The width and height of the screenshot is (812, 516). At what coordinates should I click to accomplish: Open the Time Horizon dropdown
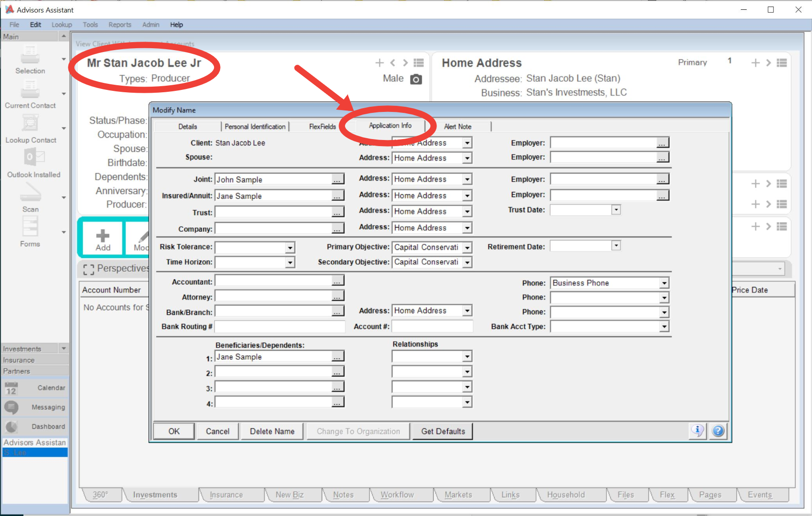click(290, 262)
